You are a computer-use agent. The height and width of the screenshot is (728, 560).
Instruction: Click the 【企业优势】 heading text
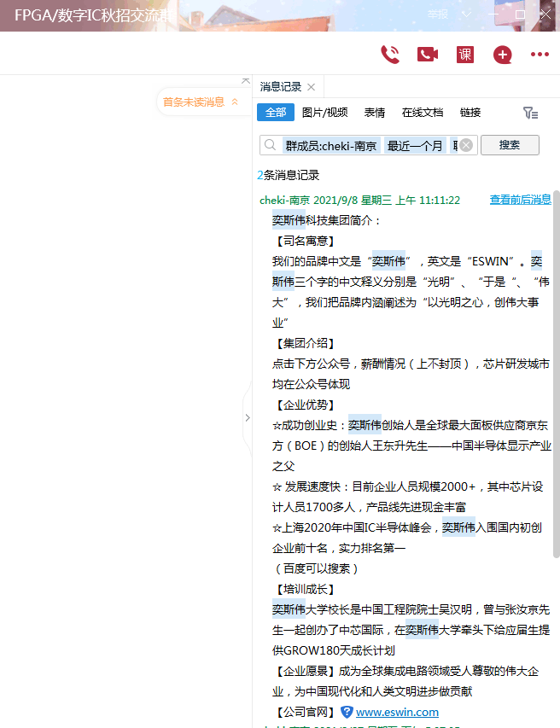click(x=306, y=405)
